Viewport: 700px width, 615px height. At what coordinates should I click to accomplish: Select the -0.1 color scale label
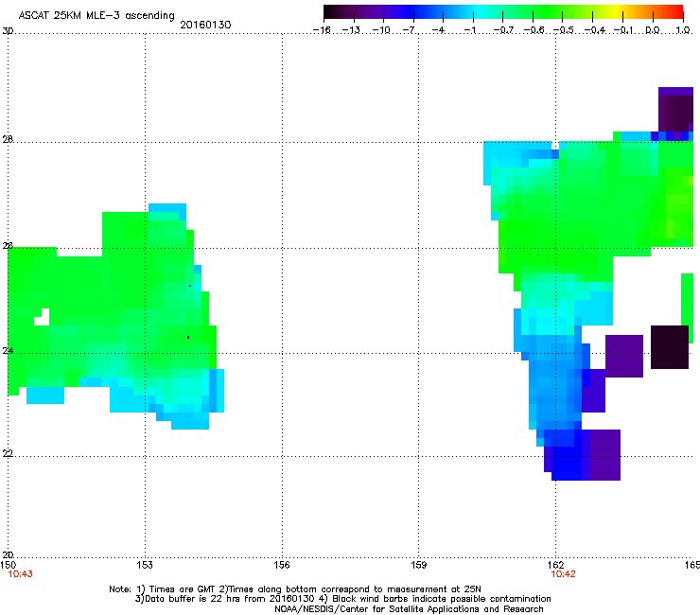pyautogui.click(x=624, y=30)
